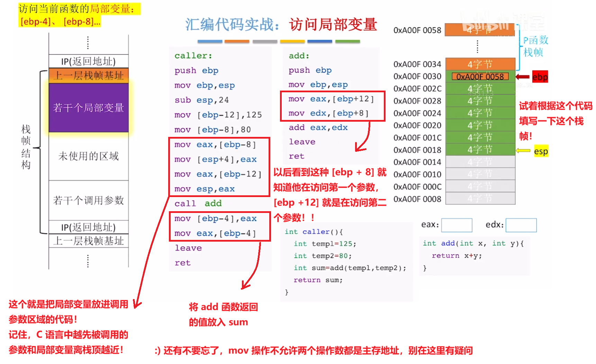Viewport: 596px width, 364px height.
Task: Click the stack address 0xA00F 000C
Action: pos(417,187)
